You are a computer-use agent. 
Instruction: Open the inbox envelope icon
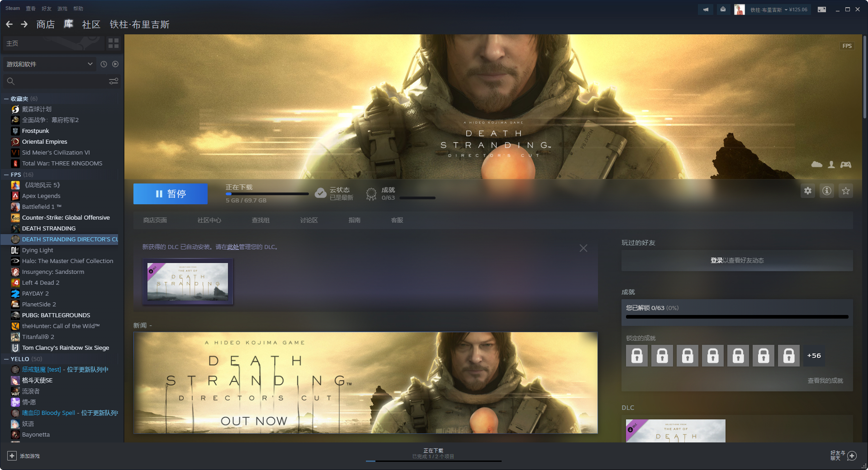[x=723, y=9]
